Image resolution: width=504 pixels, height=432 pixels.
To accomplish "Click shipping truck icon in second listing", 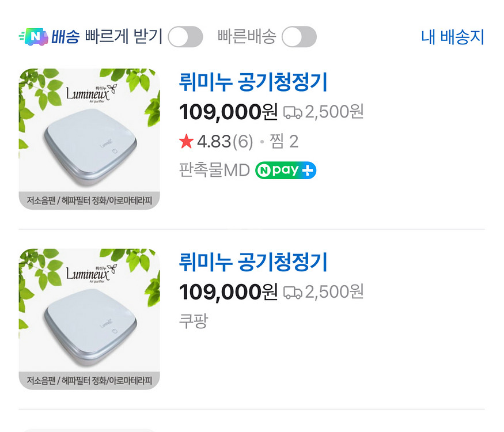I will (293, 292).
